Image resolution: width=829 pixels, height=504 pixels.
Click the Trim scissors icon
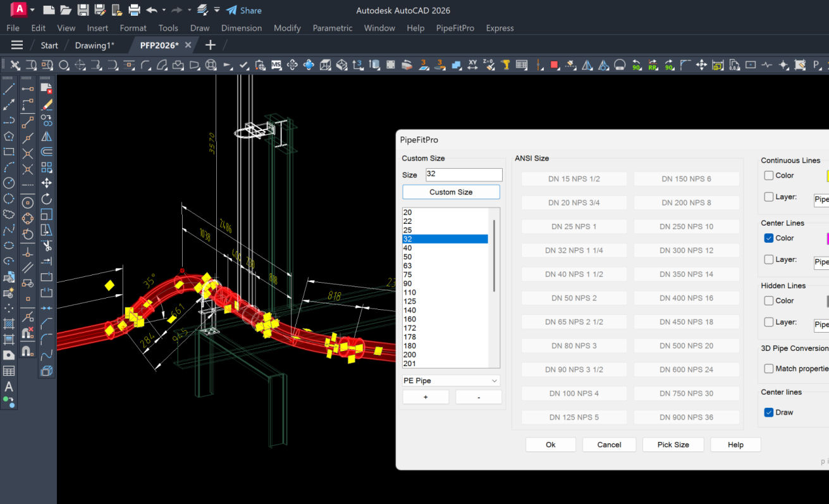coord(46,245)
